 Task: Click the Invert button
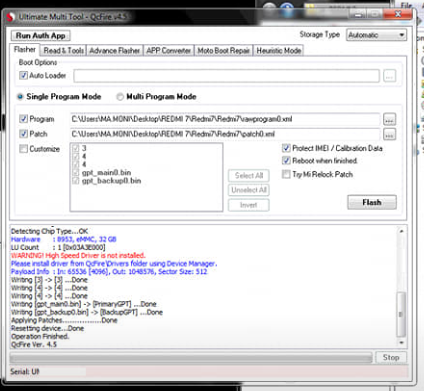point(249,205)
